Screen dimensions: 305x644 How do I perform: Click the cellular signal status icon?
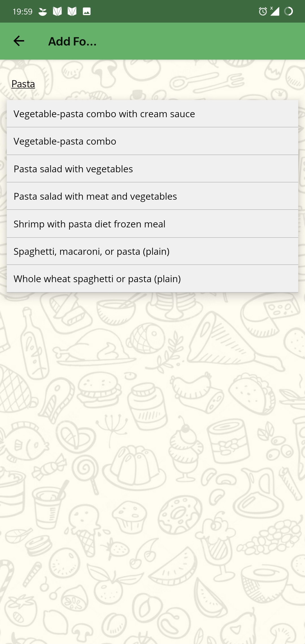pos(274,12)
